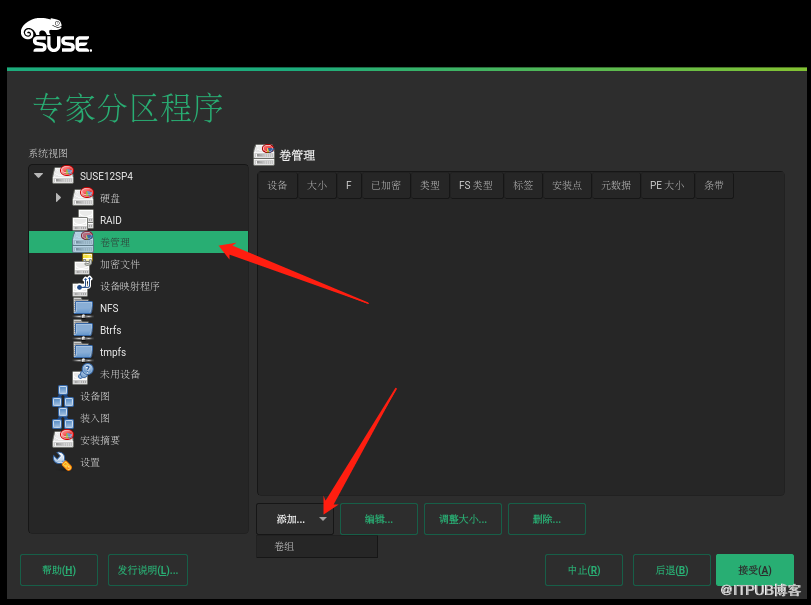
Task: Sort by 设备 column header
Action: pos(277,185)
